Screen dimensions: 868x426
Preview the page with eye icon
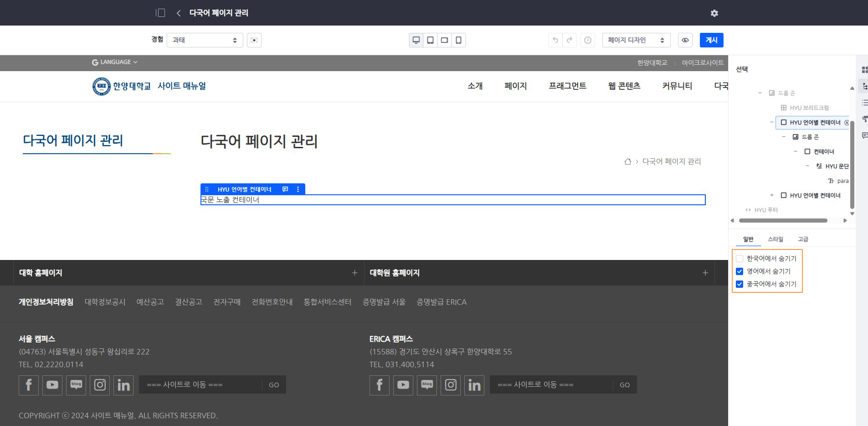point(685,40)
